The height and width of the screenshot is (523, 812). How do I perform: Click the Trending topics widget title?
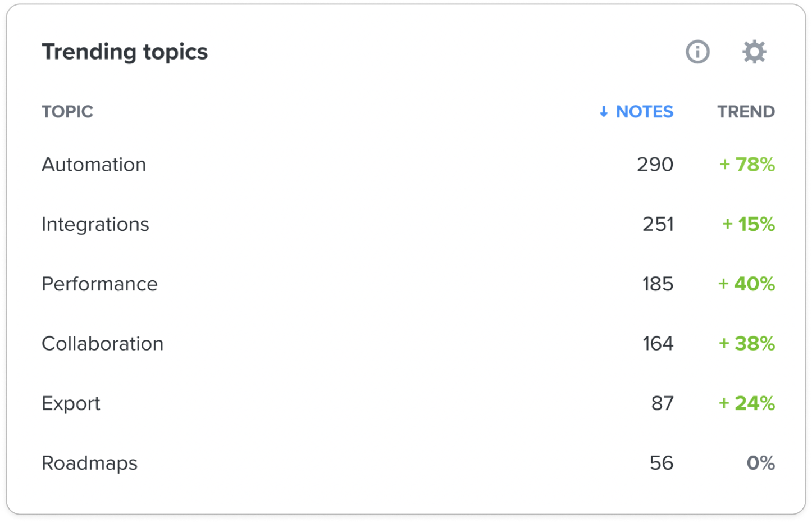click(125, 52)
